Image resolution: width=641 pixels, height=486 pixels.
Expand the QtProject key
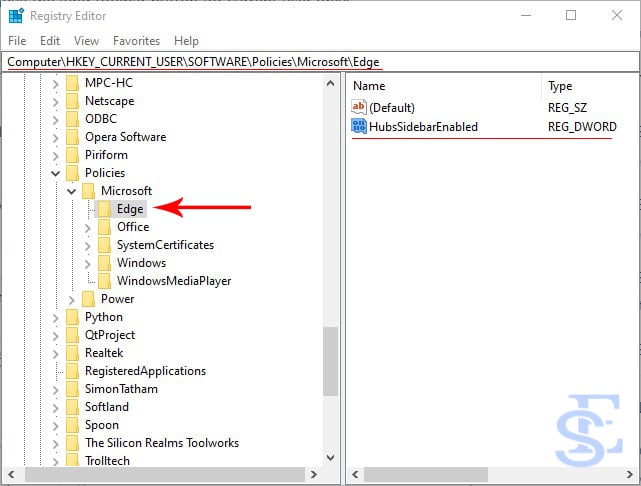[56, 336]
